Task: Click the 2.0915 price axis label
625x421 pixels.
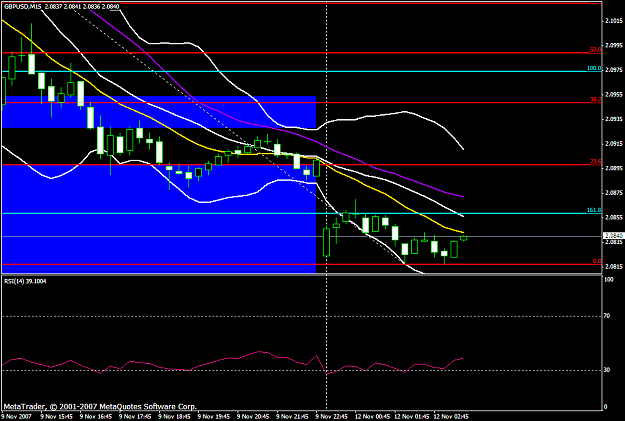Action: [x=614, y=144]
